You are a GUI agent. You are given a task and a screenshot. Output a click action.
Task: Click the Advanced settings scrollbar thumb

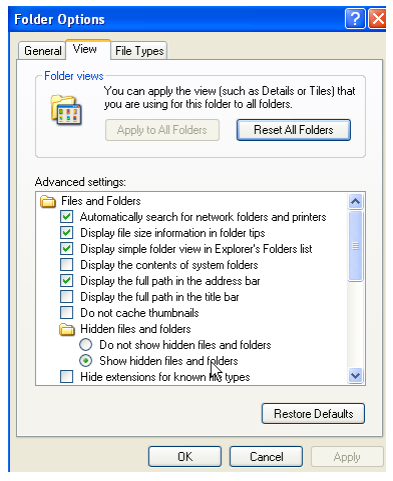point(355,246)
